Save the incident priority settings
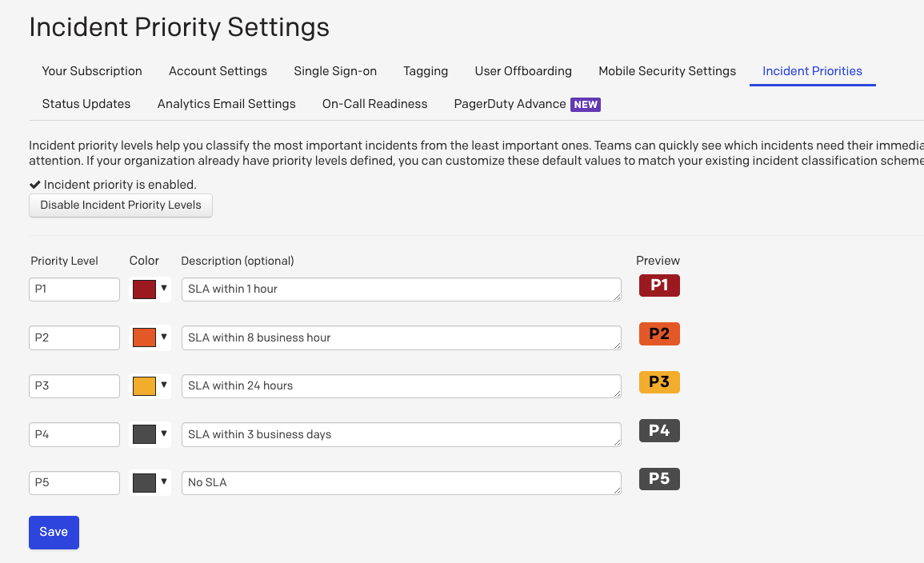Screen dimensions: 924x563 [54, 532]
